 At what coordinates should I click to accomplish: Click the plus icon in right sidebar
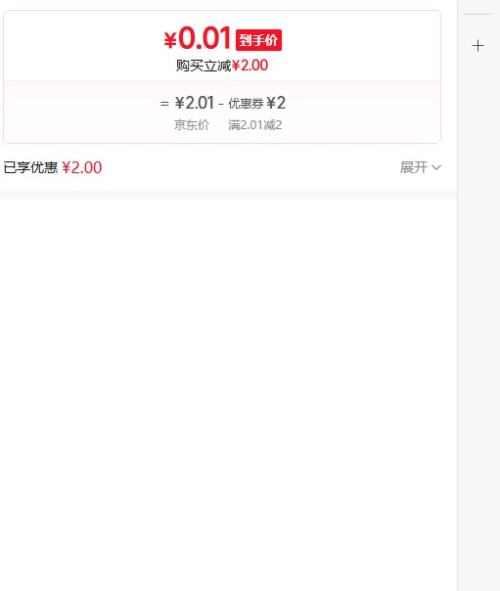[x=478, y=46]
